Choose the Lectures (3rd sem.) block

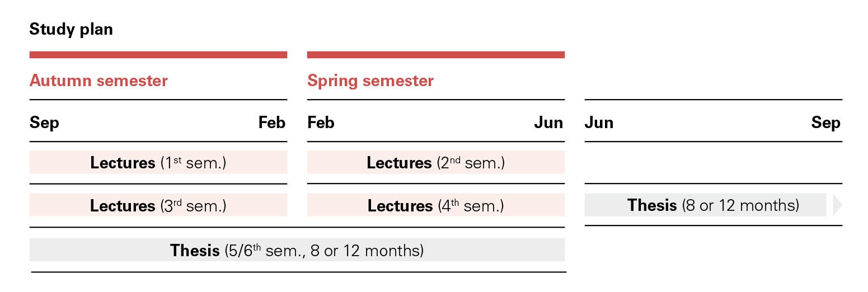[x=158, y=205]
